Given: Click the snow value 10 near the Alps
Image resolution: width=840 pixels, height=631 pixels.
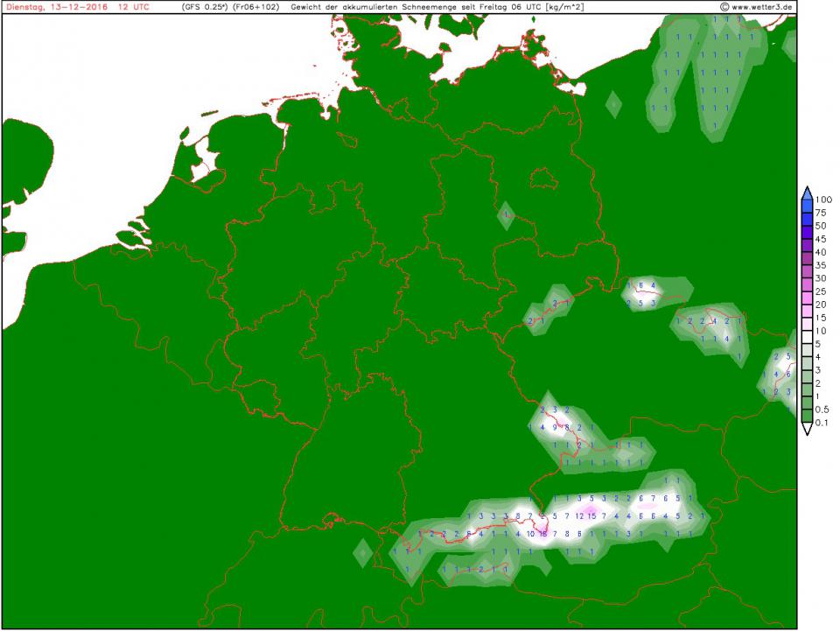Looking at the screenshot, I should [x=530, y=533].
